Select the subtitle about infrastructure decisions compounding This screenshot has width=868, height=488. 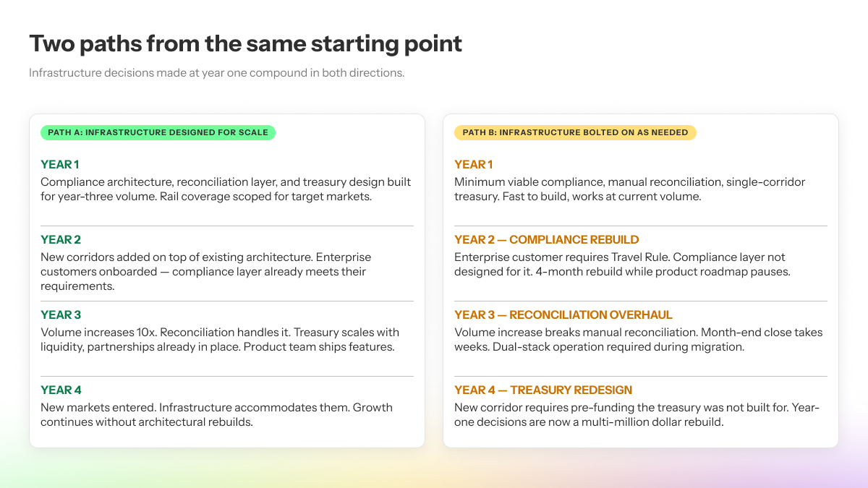pos(217,73)
